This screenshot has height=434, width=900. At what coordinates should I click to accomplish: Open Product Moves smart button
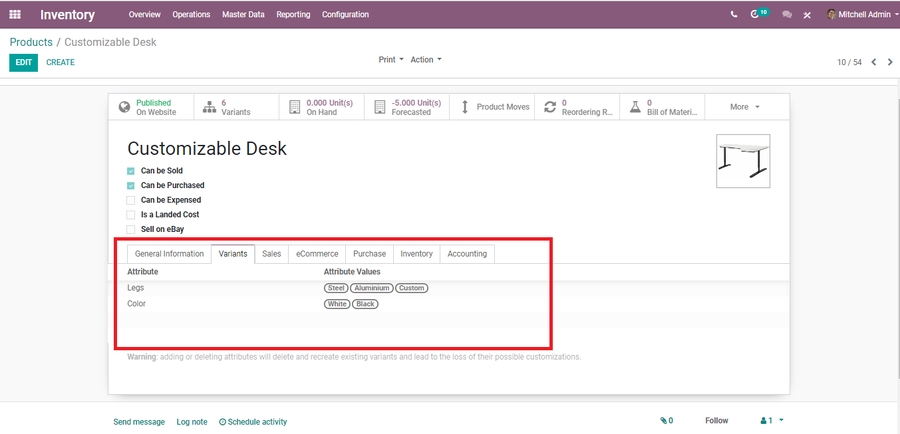pyautogui.click(x=494, y=107)
